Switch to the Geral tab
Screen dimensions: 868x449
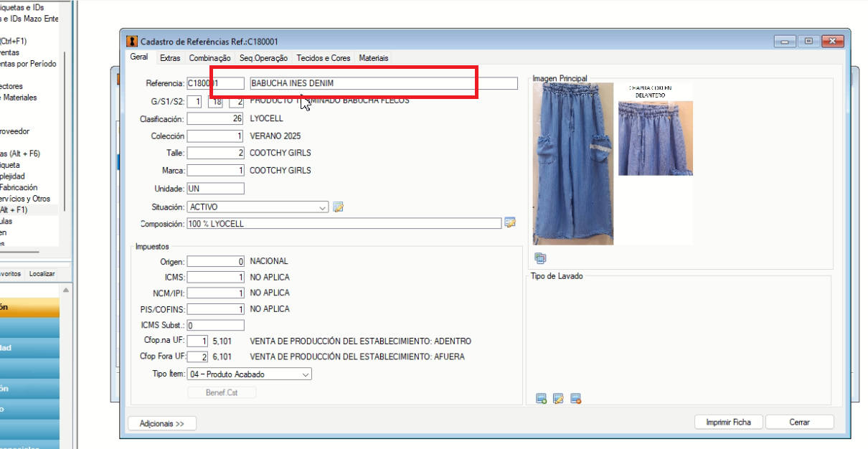(139, 58)
